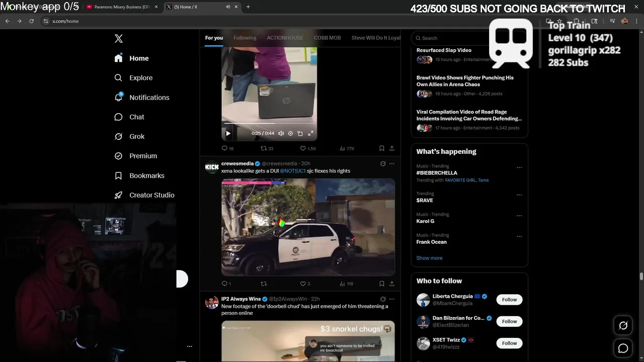Open the @NOTSJC1 mention link
This screenshot has width=644, height=362.
[293, 171]
